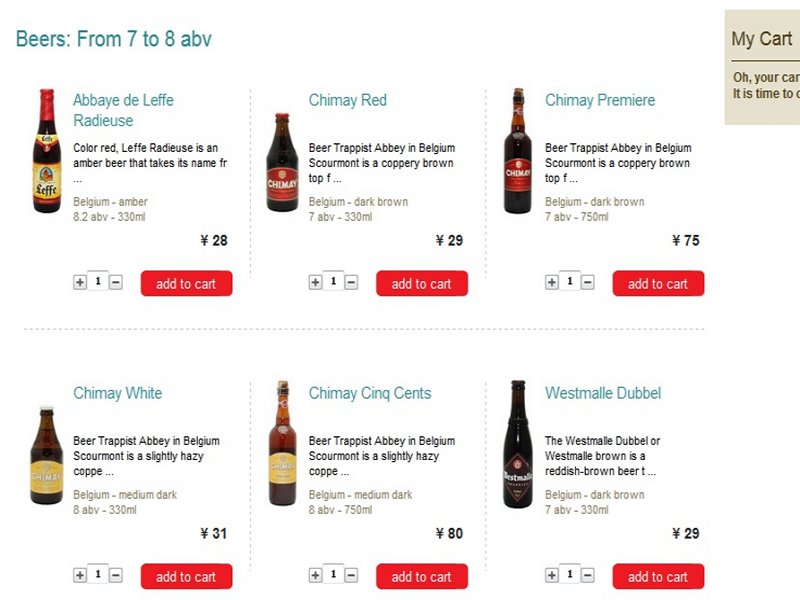Open Chimay White product title link
This screenshot has width=800, height=600.
point(117,393)
